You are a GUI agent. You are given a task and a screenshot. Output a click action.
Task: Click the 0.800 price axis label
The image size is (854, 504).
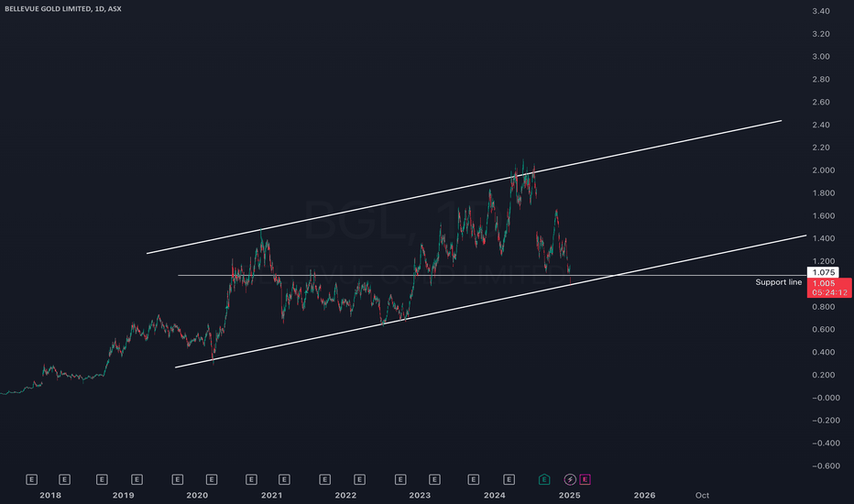coord(823,307)
